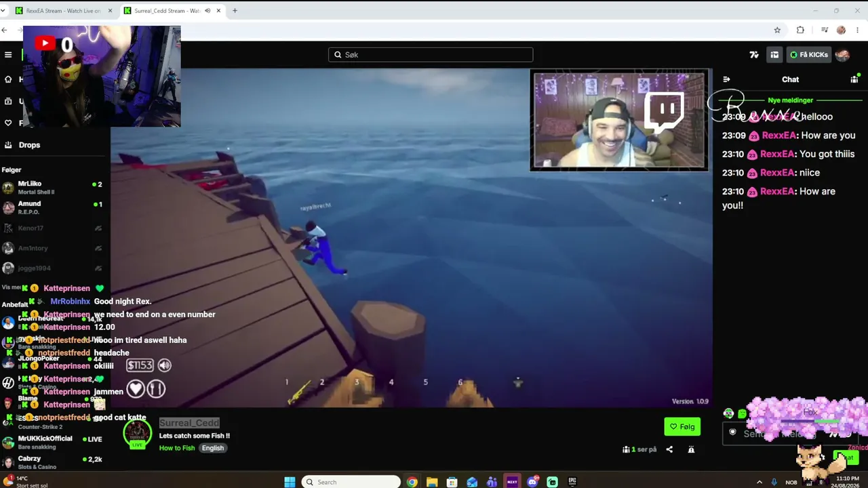Open a new Chrome tab
The image size is (868, 488).
tap(235, 11)
